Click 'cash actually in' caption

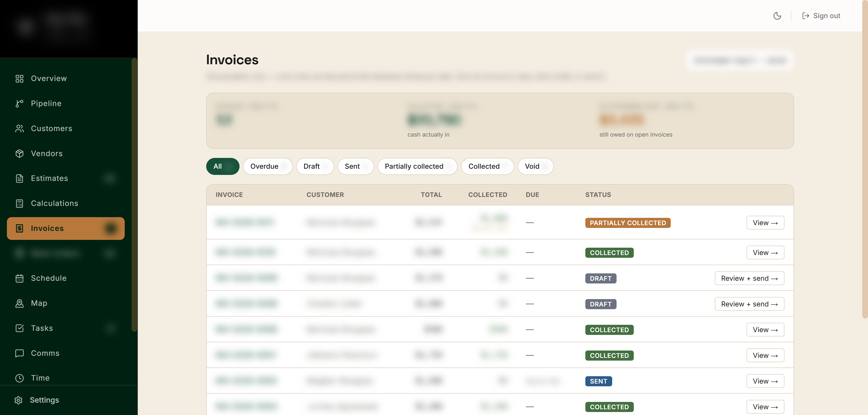click(428, 135)
